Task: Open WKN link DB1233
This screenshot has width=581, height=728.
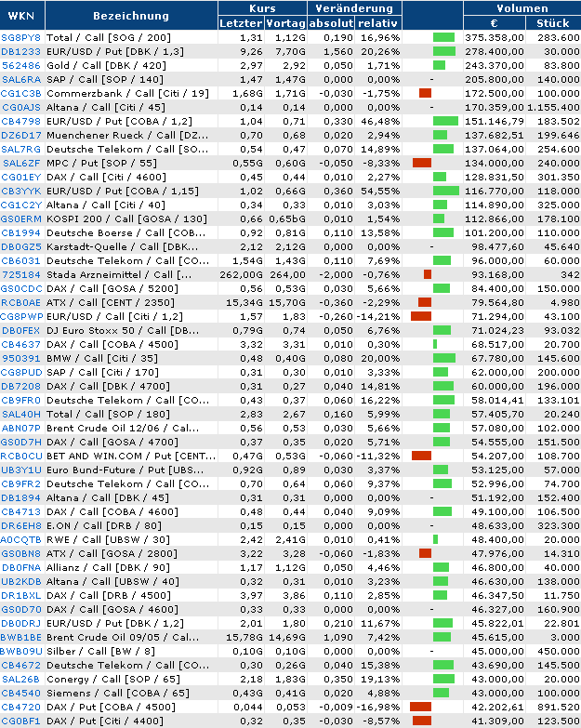Action: (20, 51)
